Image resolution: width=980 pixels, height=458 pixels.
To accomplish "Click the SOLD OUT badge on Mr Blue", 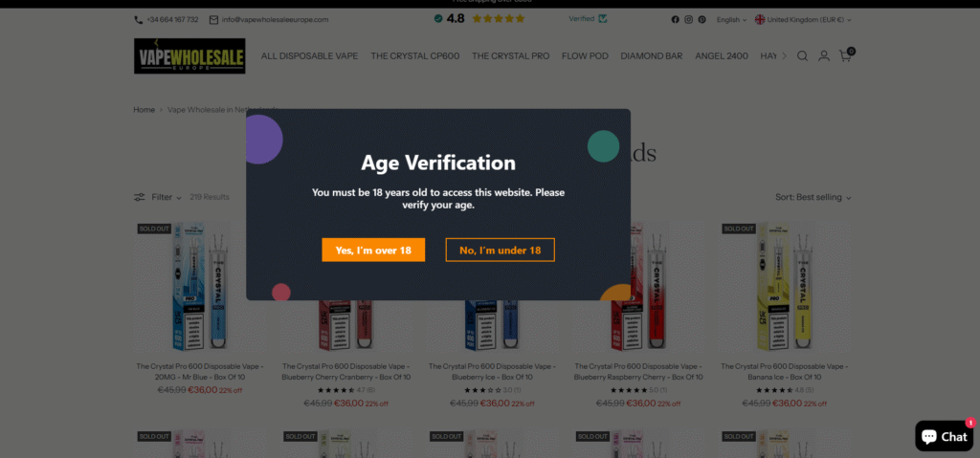I will click(154, 229).
